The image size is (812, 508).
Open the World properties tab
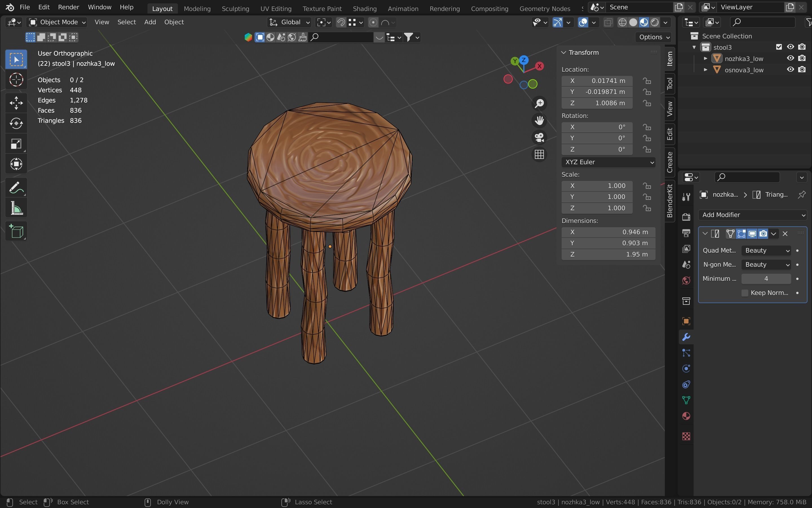point(686,281)
